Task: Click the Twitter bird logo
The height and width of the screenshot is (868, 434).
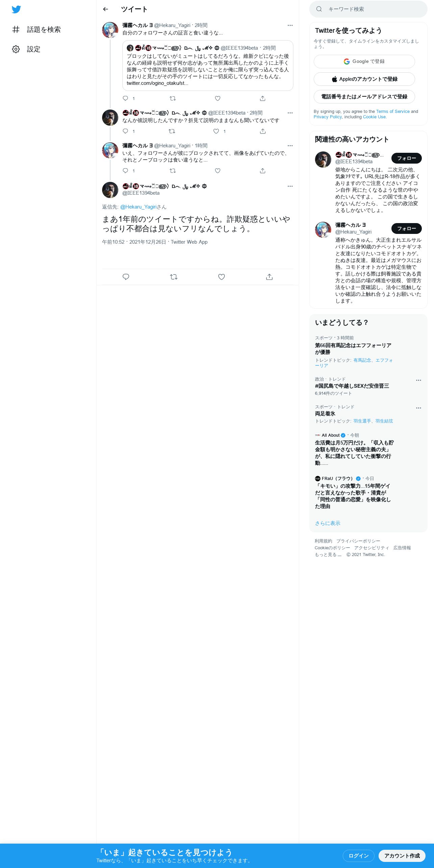Action: tap(16, 9)
